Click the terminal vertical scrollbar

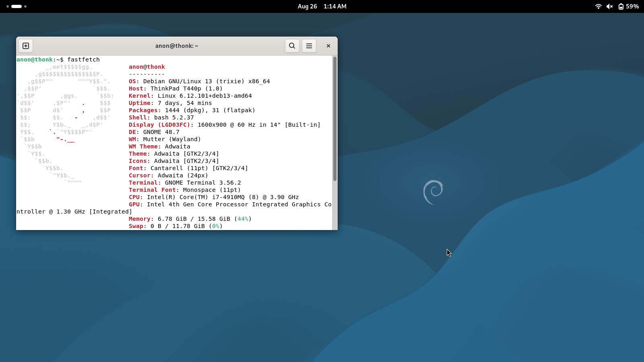point(334,119)
